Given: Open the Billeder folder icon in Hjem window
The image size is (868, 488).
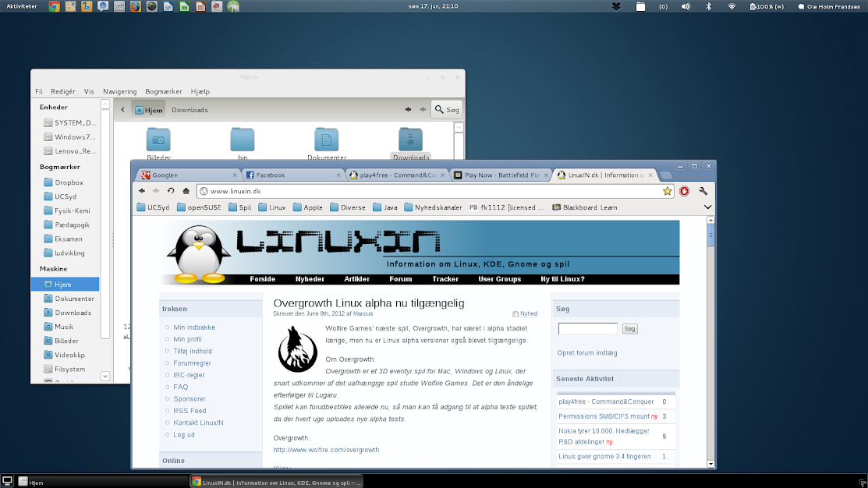Looking at the screenshot, I should click(158, 140).
